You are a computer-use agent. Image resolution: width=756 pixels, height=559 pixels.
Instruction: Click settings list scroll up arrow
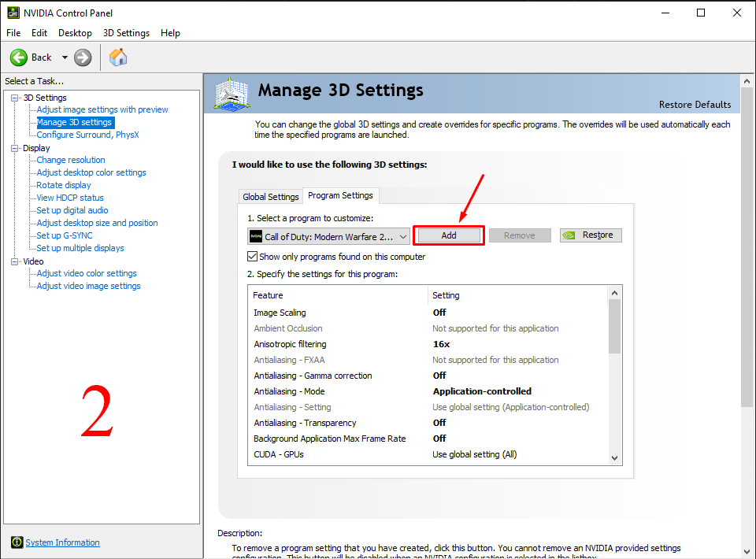(x=614, y=293)
